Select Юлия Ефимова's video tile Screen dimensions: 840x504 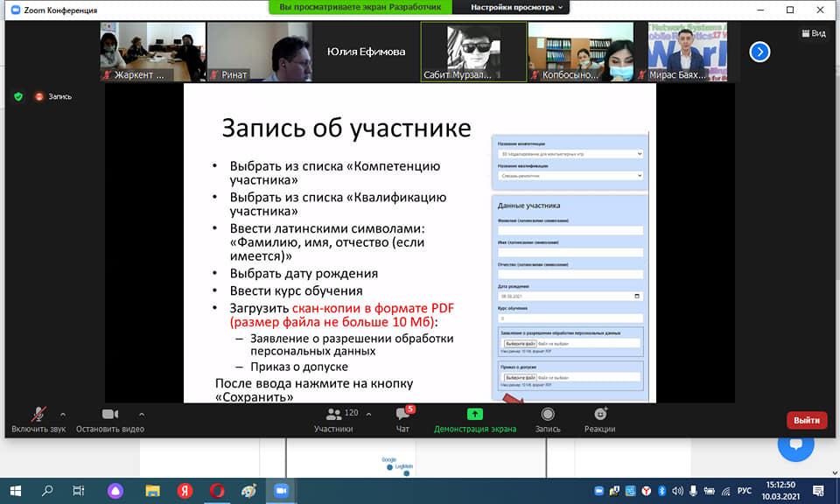366,52
